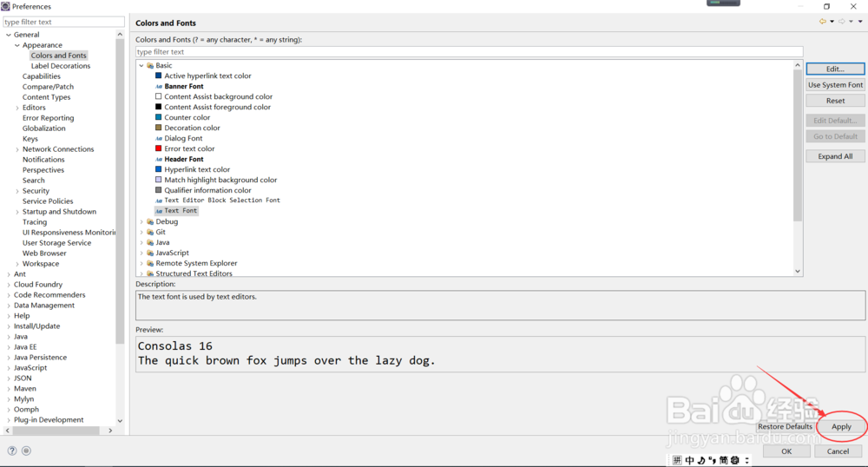868x467 pixels.
Task: Click the forward navigation arrow icon
Action: coord(841,22)
